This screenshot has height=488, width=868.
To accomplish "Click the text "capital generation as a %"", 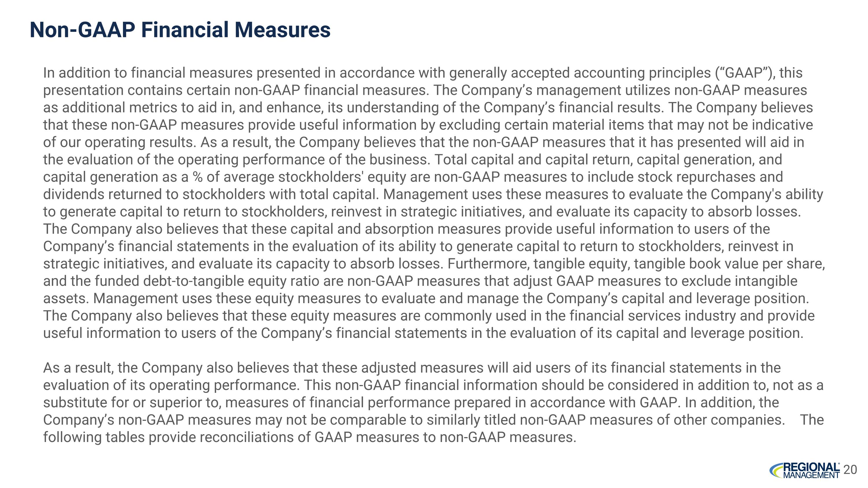I will (123, 177).
